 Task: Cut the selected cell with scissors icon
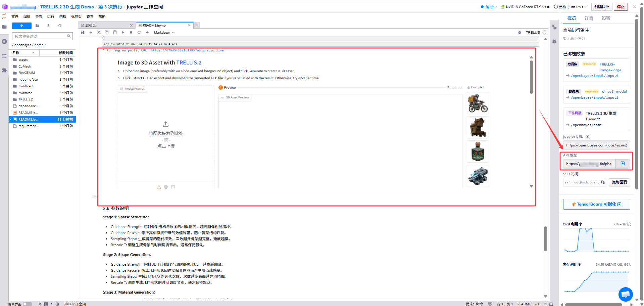coord(99,33)
